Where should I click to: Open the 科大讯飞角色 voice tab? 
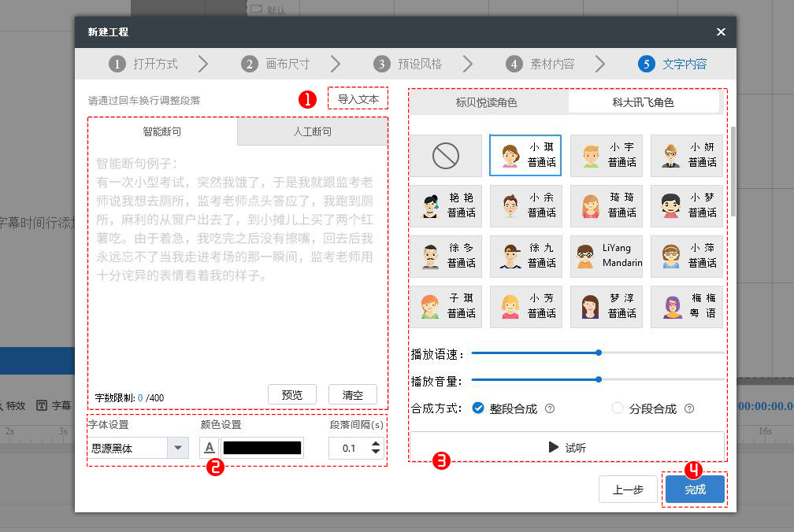point(644,102)
